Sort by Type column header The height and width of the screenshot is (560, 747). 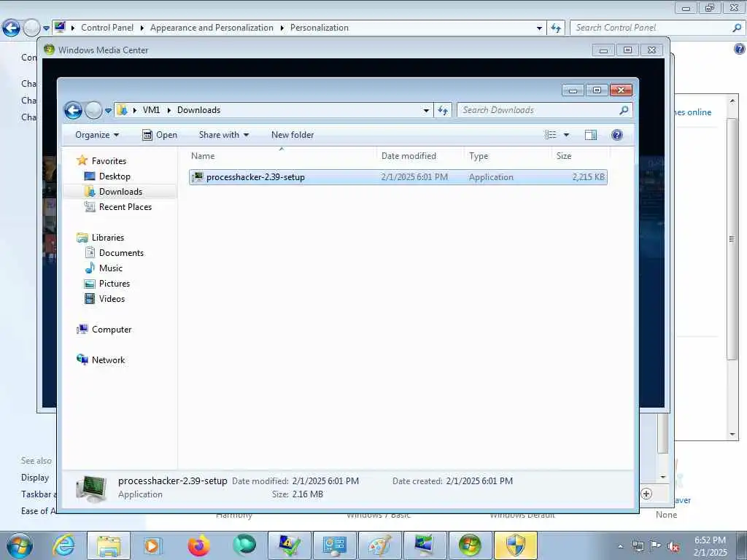tap(508, 156)
